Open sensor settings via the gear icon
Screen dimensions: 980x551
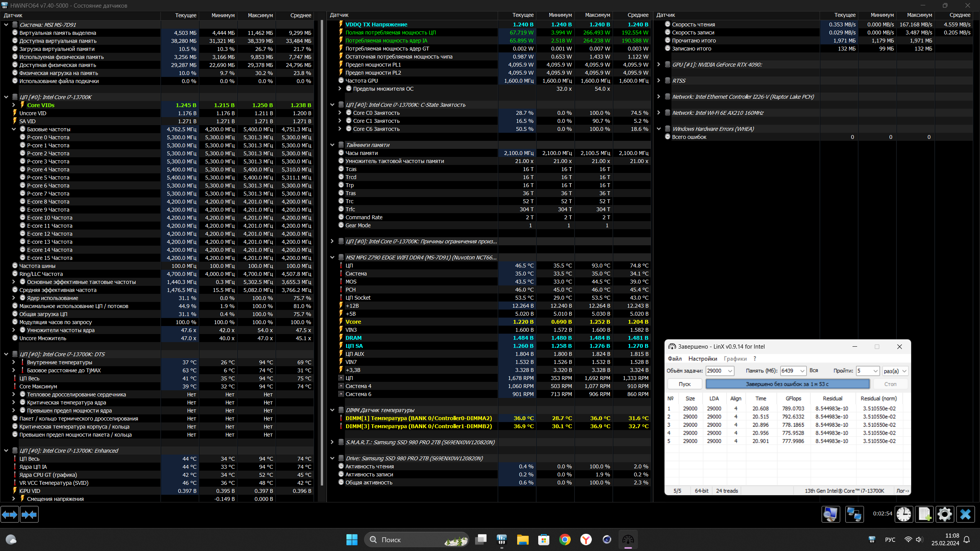click(x=944, y=514)
